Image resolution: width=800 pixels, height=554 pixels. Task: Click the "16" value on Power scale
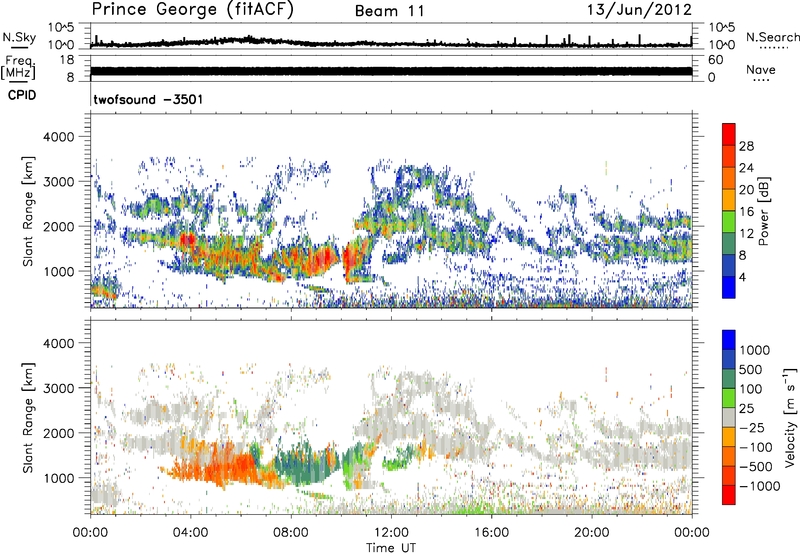pos(746,211)
